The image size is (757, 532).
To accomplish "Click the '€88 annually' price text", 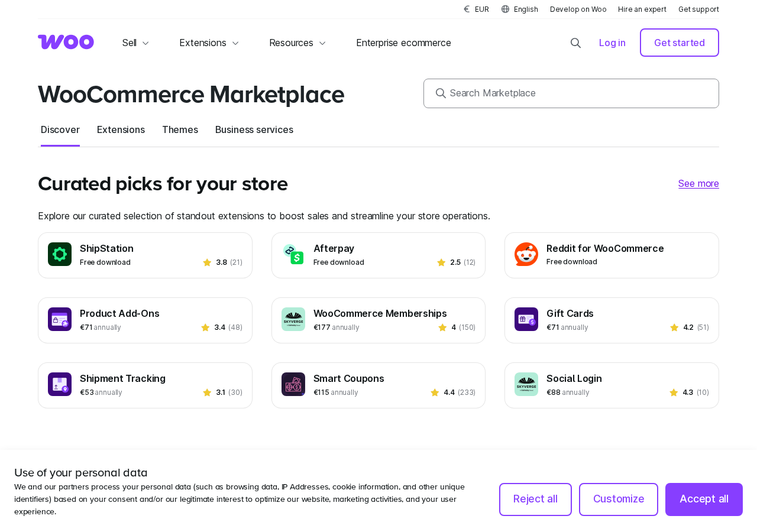I will (568, 392).
